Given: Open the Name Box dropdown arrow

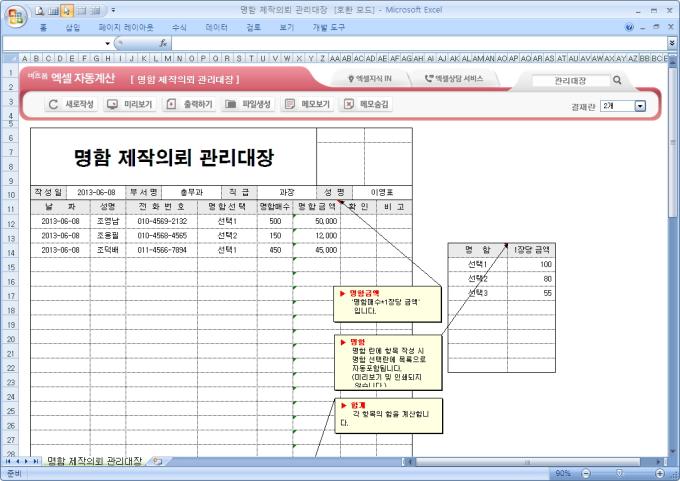Looking at the screenshot, I should click(x=108, y=43).
